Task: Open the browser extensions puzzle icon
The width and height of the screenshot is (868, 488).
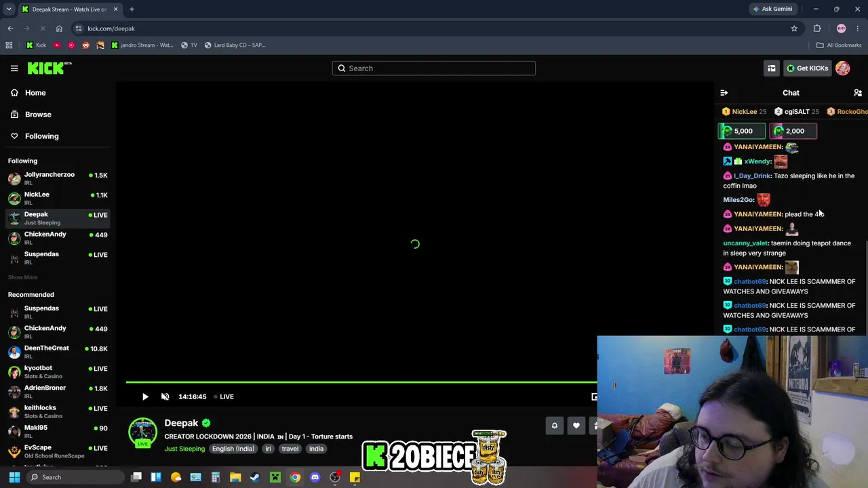Action: tap(817, 28)
